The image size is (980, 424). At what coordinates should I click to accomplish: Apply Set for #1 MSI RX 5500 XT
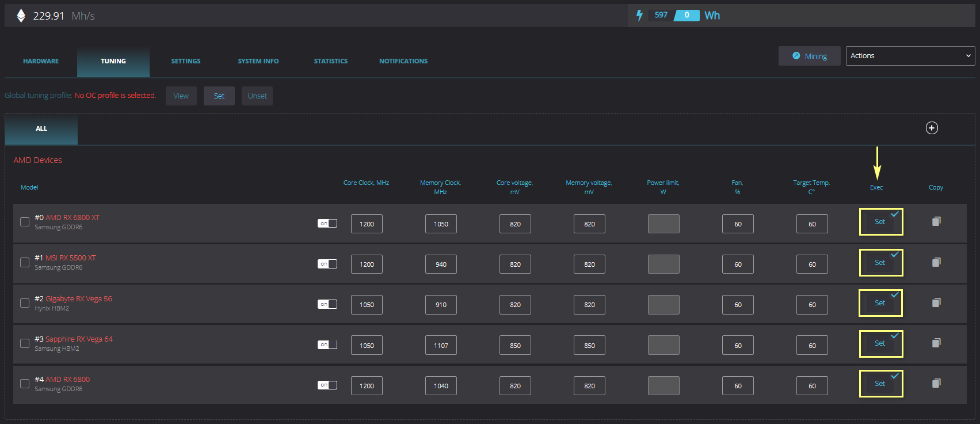click(x=880, y=263)
